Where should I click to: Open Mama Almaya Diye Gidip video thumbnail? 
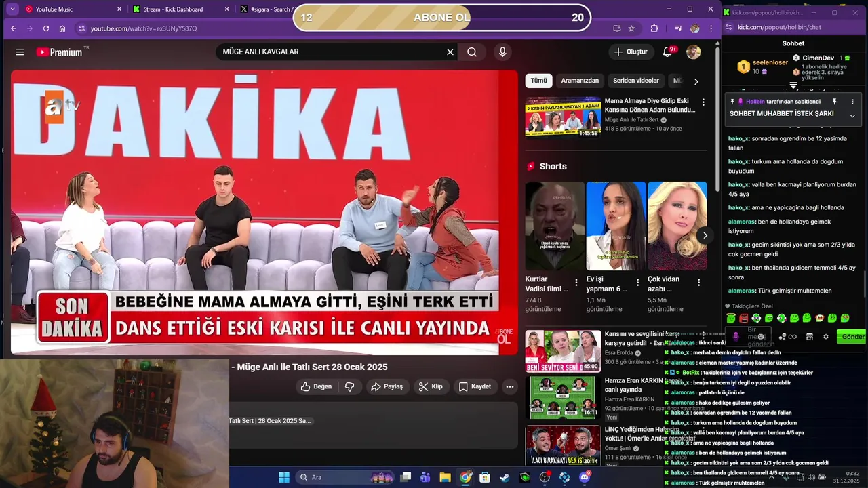click(563, 117)
